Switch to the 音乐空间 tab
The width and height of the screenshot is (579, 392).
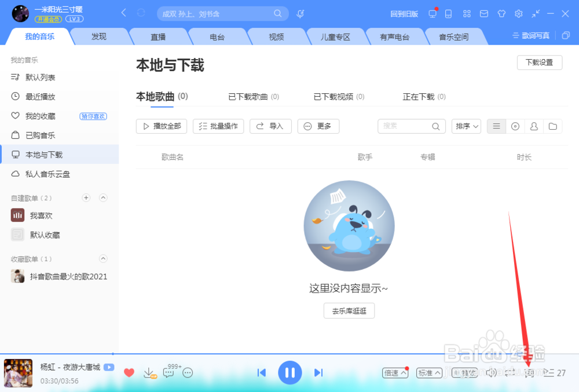(453, 36)
